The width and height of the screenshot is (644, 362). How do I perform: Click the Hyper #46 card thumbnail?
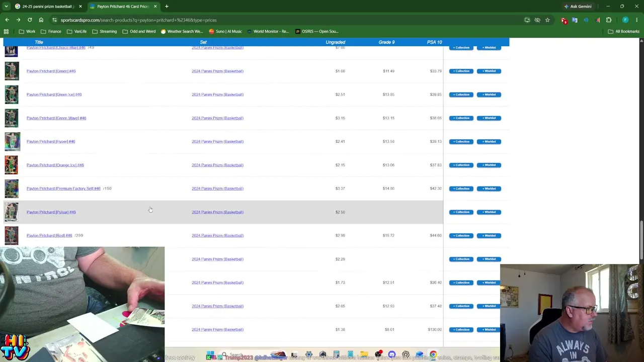point(12,141)
